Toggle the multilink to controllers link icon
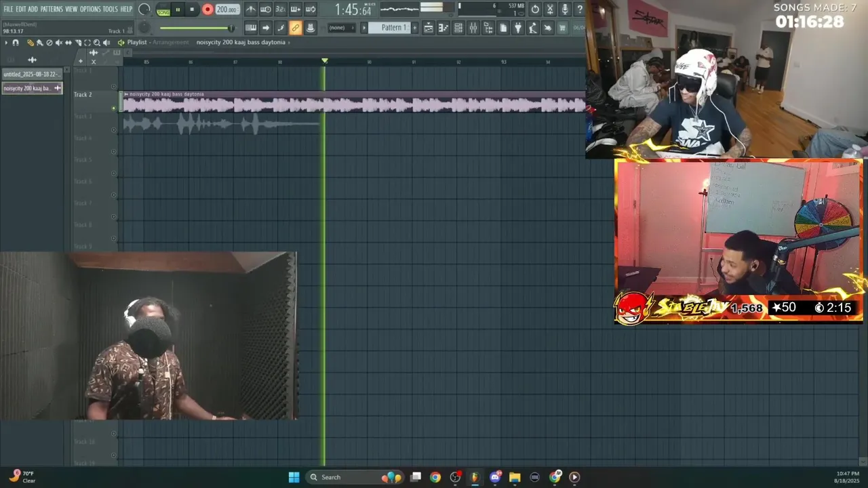 coord(295,28)
